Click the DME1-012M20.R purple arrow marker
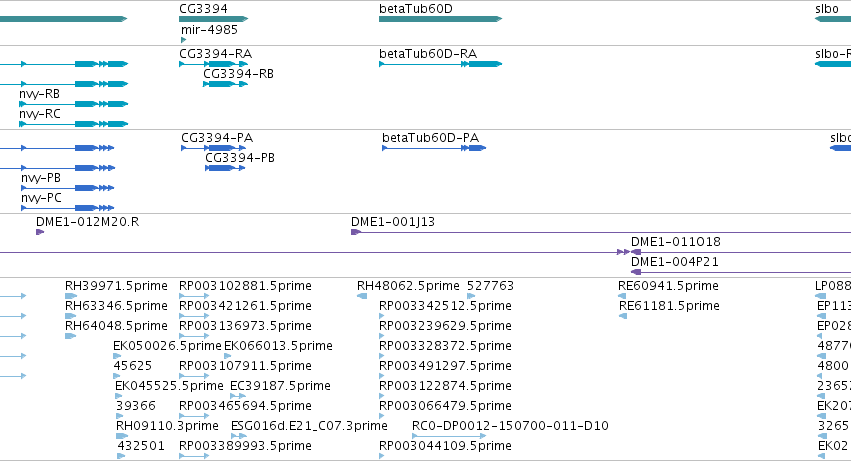 click(x=40, y=232)
